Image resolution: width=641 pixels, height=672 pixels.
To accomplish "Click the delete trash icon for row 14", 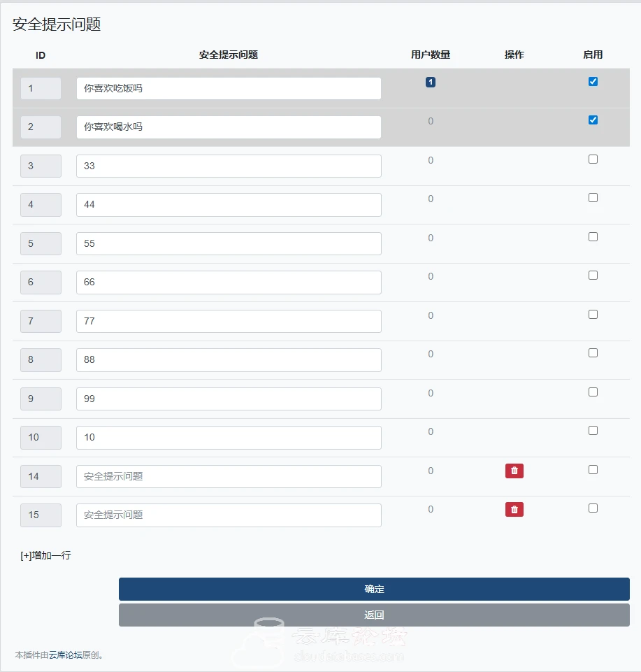I will pyautogui.click(x=514, y=471).
